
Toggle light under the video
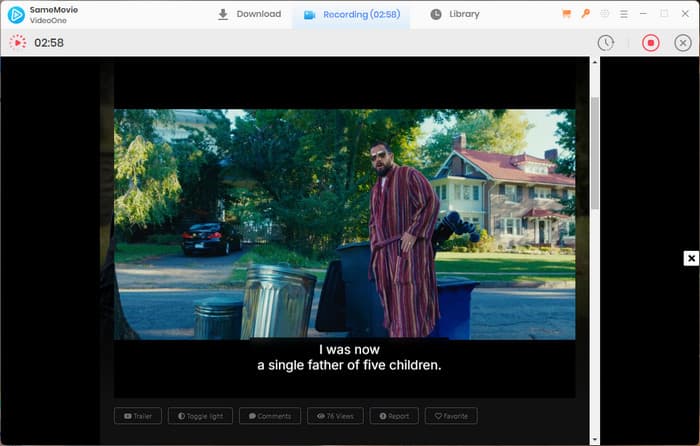(200, 416)
